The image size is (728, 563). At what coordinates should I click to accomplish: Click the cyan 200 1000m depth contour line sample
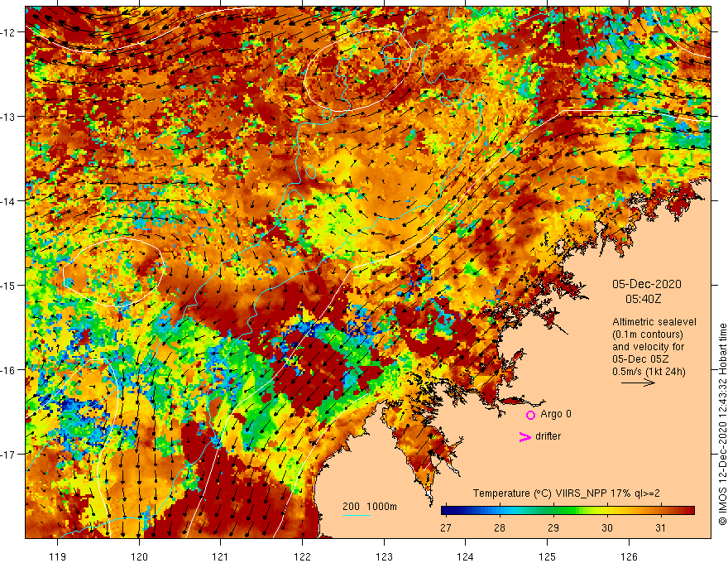tap(357, 516)
